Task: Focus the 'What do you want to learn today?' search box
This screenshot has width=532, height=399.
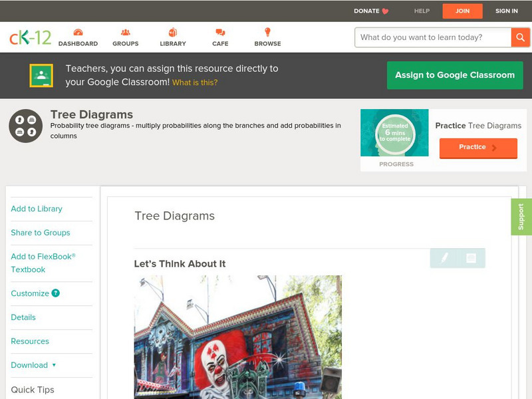Action: (433, 37)
